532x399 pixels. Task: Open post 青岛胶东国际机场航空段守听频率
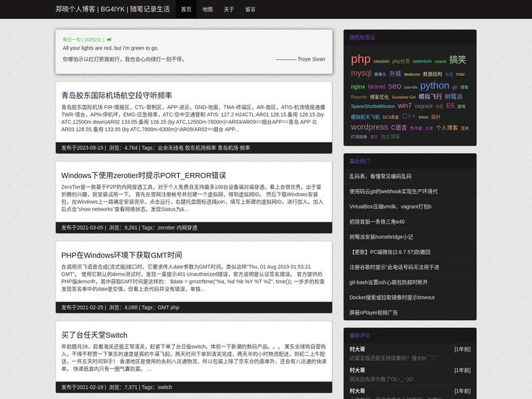117,95
